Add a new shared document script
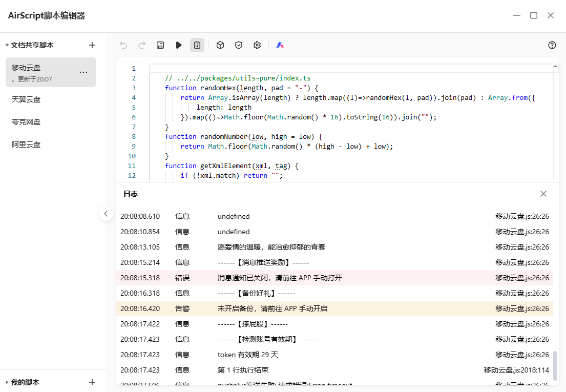566x392 pixels. click(x=92, y=45)
